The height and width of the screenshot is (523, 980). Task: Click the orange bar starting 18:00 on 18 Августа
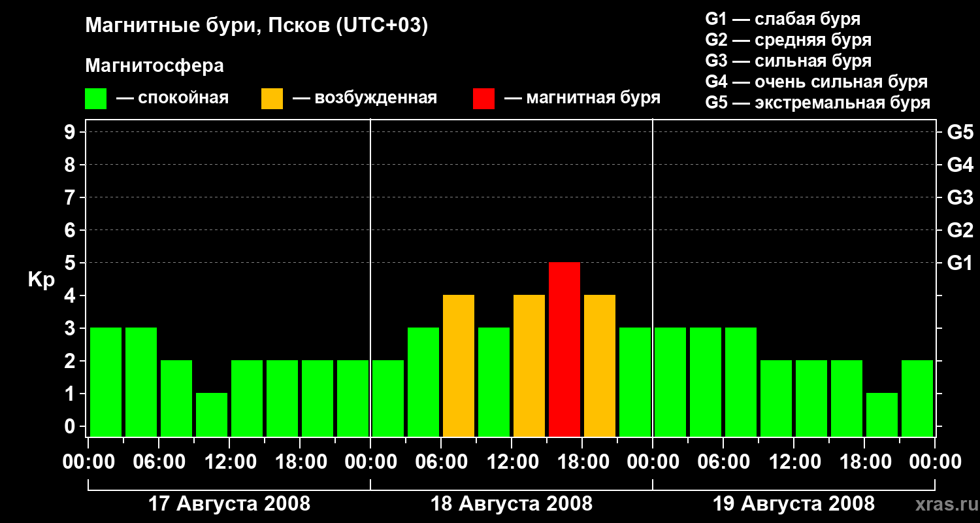600,365
